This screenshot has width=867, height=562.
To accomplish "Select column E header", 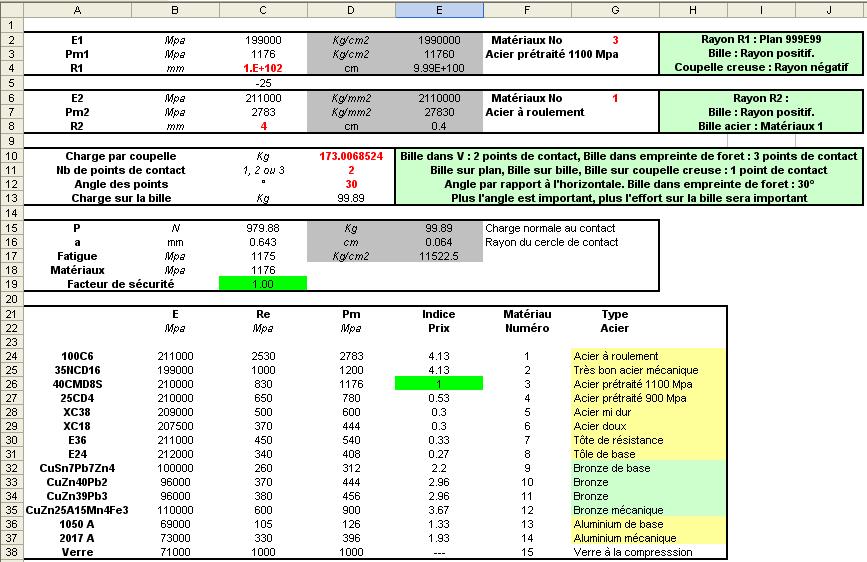I will click(439, 10).
